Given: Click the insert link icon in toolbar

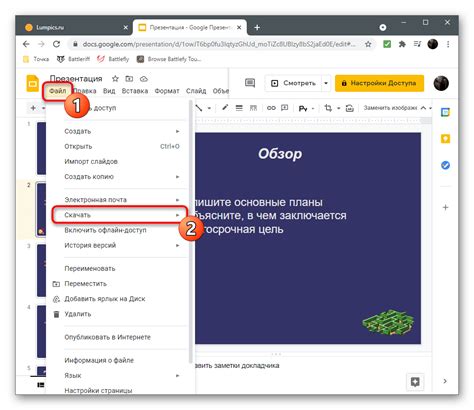Looking at the screenshot, I should coord(271,108).
